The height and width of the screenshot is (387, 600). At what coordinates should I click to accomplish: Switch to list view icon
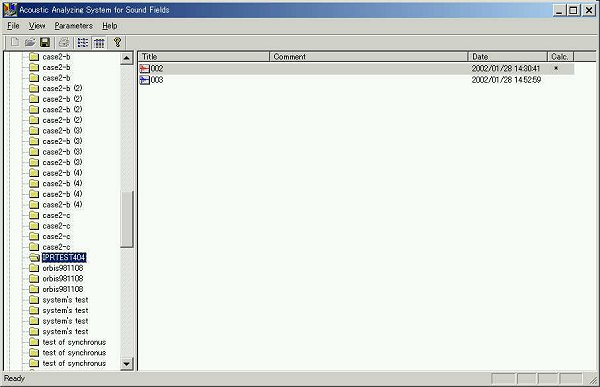click(x=83, y=42)
